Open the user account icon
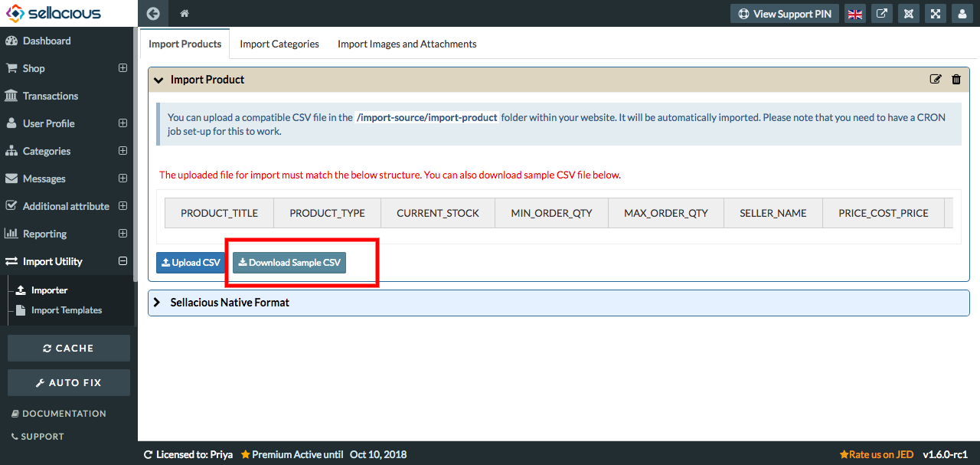980x465 pixels. coord(962,14)
